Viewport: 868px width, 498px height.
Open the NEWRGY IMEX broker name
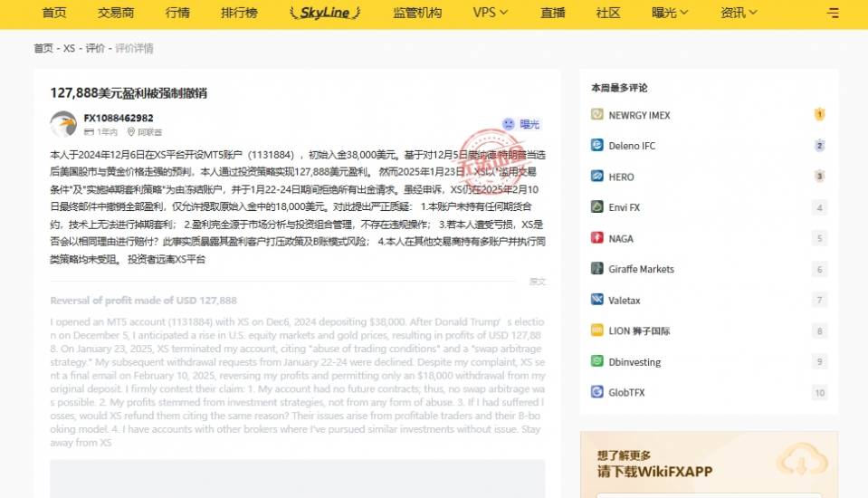pos(639,115)
